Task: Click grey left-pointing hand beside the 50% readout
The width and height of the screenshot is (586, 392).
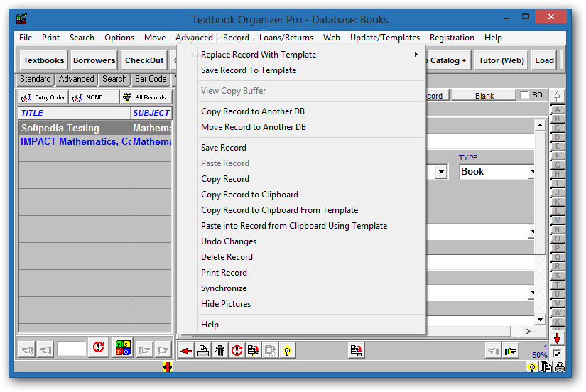Action: [x=494, y=351]
